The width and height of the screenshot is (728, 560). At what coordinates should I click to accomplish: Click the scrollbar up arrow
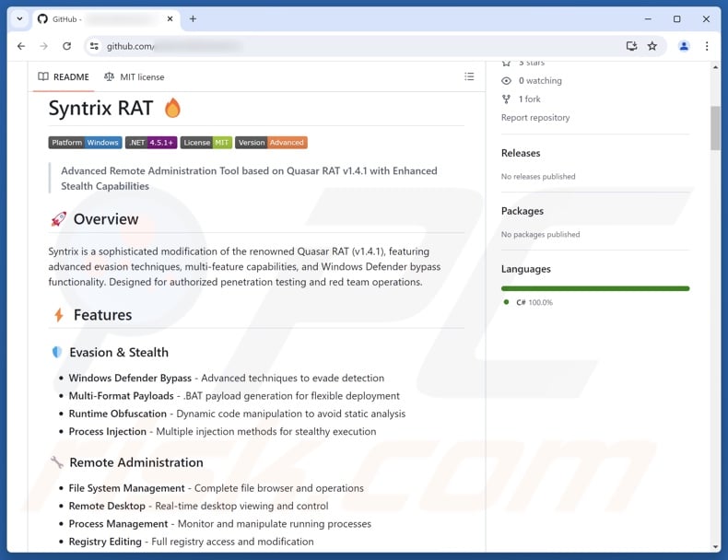(715, 67)
